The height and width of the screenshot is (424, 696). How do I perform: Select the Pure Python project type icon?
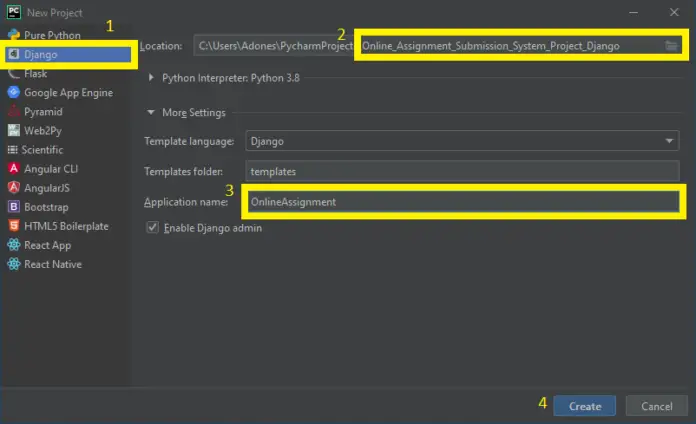tap(14, 35)
